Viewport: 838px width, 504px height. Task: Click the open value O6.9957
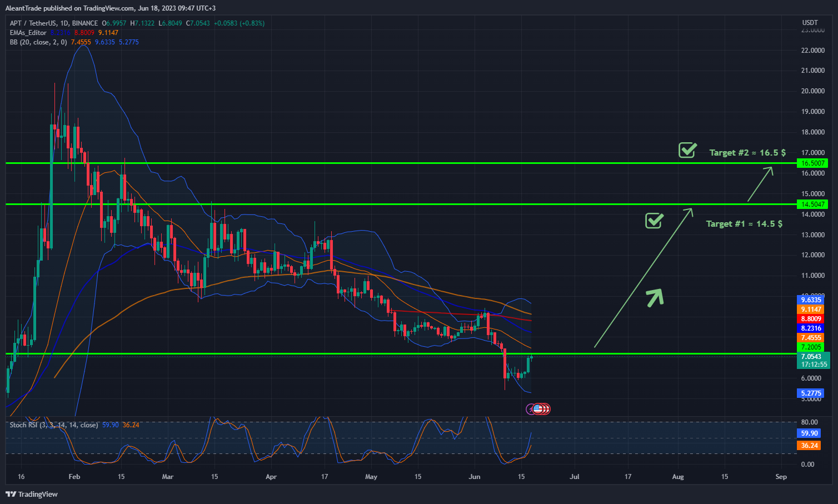click(113, 23)
